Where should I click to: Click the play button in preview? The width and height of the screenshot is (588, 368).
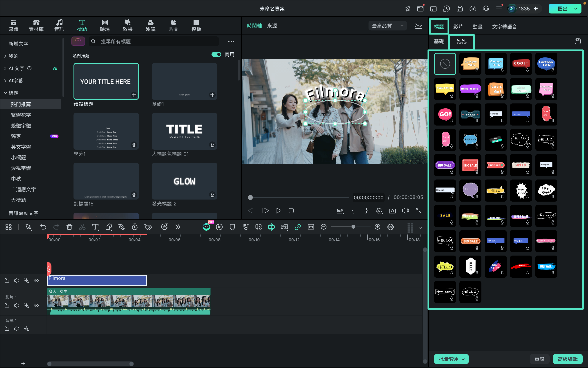(x=278, y=211)
